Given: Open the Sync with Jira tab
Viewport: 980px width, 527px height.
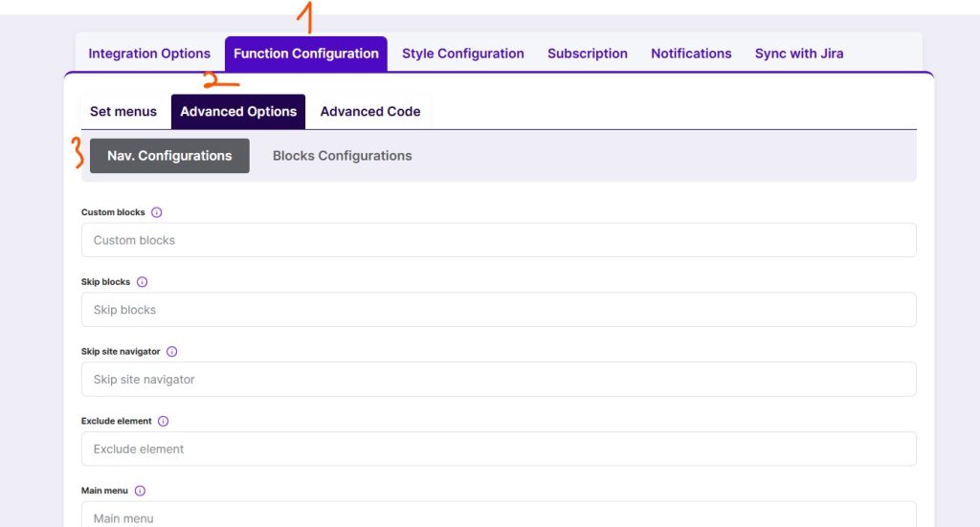Looking at the screenshot, I should tap(799, 54).
